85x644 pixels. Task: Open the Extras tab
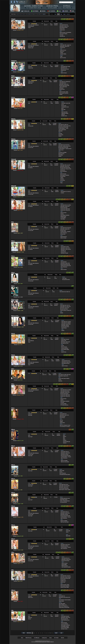tap(67, 7)
